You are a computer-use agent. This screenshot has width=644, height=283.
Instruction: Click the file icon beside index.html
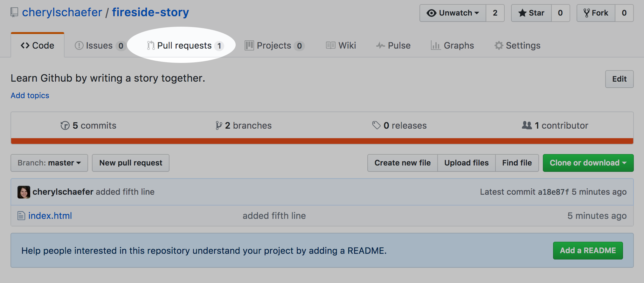click(x=21, y=216)
